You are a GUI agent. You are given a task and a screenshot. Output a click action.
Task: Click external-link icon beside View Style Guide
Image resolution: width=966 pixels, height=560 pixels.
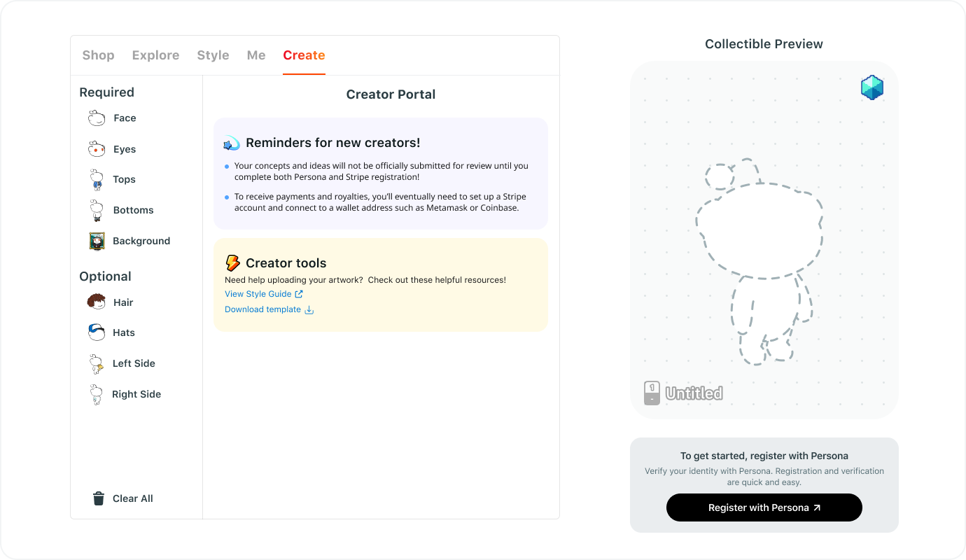tap(299, 294)
